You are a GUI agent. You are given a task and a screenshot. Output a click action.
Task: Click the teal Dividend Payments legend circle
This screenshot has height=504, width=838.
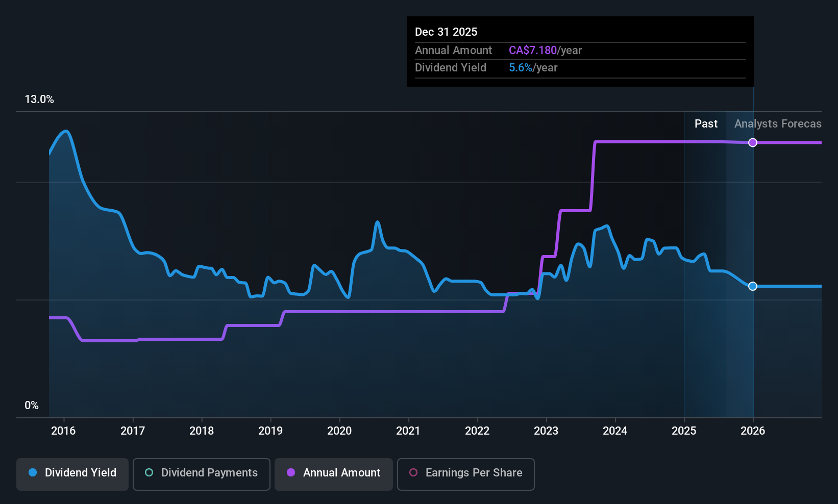(x=149, y=473)
